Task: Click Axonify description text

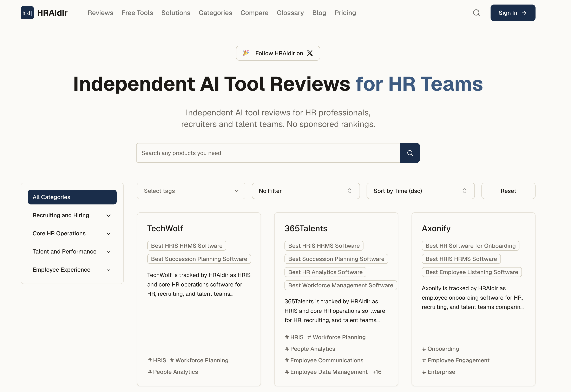Action: (473, 298)
